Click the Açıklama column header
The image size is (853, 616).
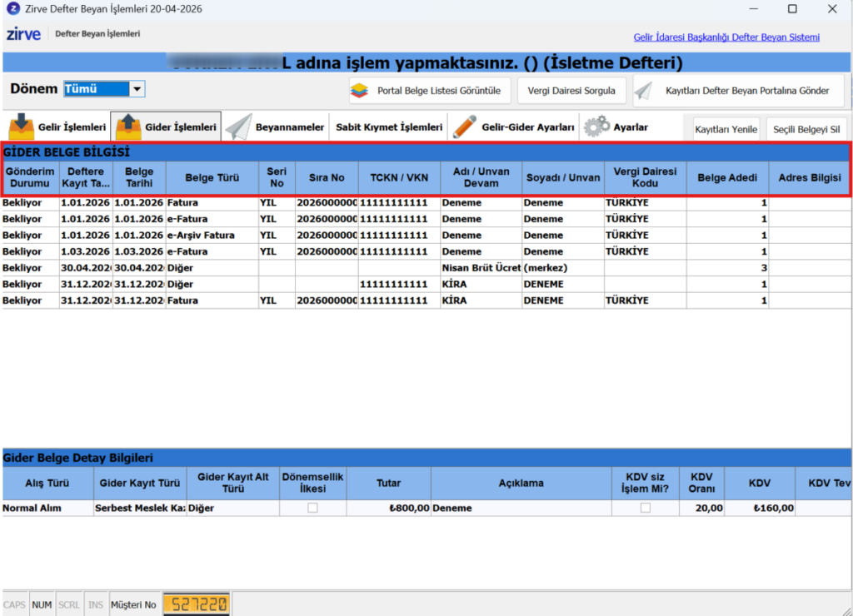[521, 483]
